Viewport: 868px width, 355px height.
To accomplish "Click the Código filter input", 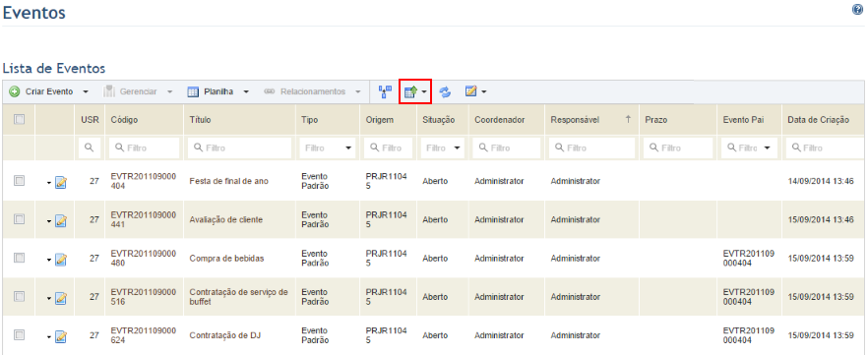I will click(144, 148).
